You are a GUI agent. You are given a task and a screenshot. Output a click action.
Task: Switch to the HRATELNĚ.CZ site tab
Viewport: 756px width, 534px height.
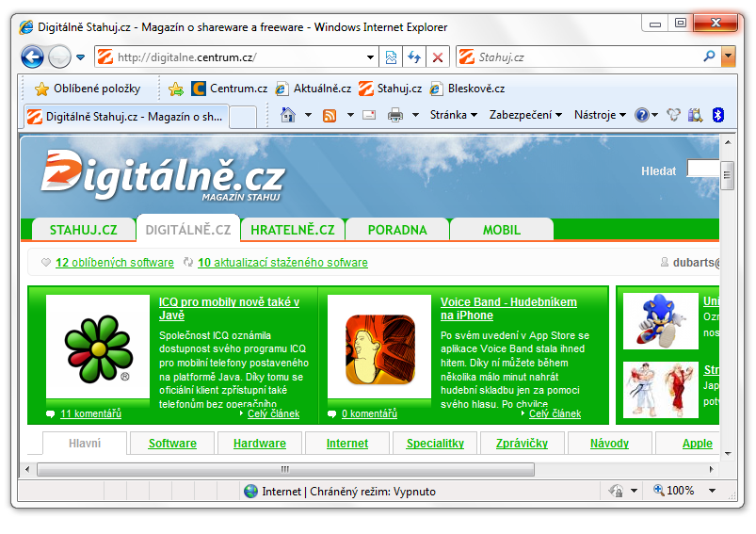tap(293, 230)
